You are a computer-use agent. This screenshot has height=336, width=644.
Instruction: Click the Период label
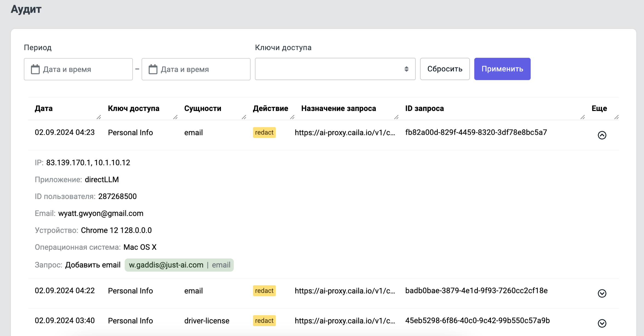click(x=38, y=48)
